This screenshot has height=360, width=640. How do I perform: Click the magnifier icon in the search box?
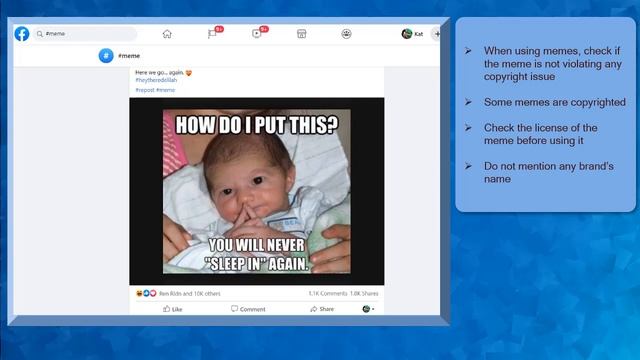point(40,34)
